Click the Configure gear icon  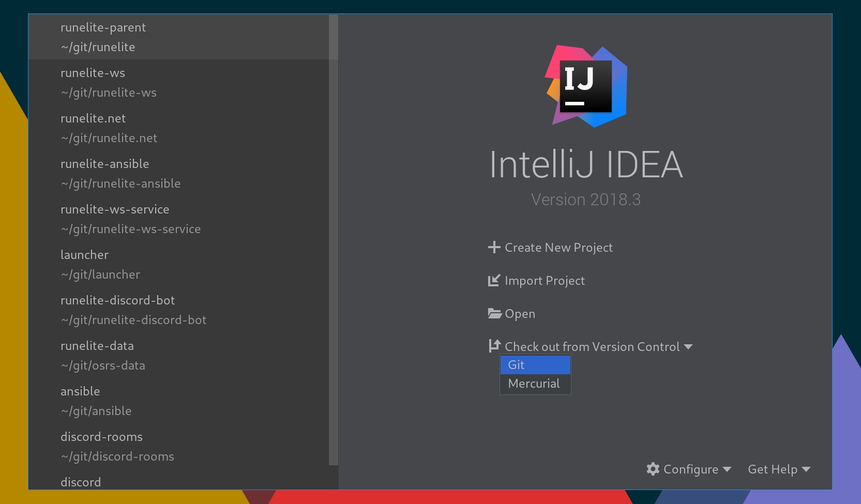(x=653, y=469)
